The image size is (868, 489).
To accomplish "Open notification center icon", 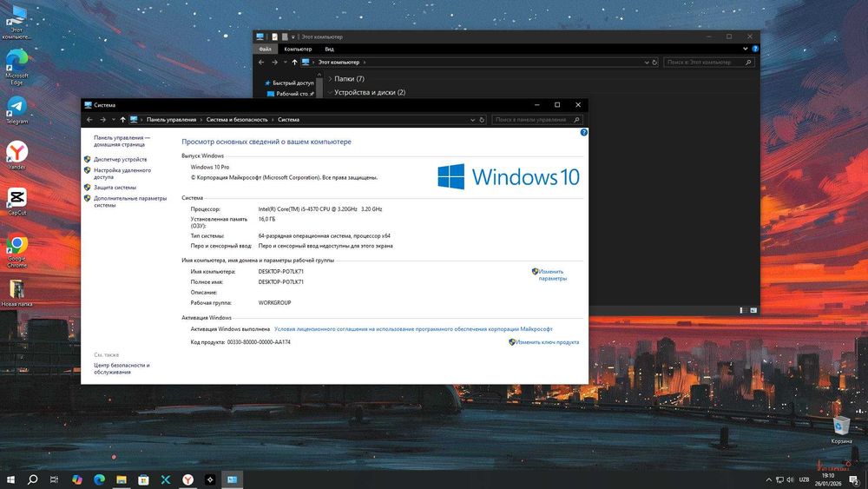I will (x=854, y=479).
